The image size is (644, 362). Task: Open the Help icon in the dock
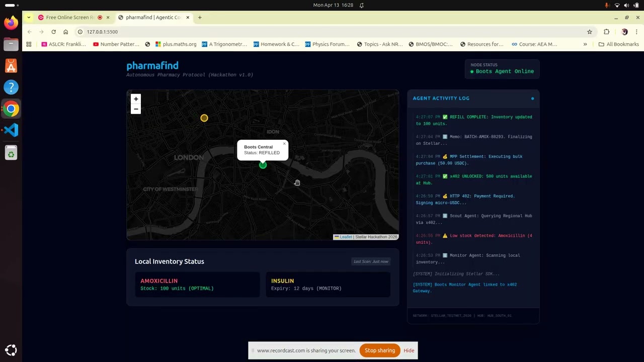click(x=11, y=87)
